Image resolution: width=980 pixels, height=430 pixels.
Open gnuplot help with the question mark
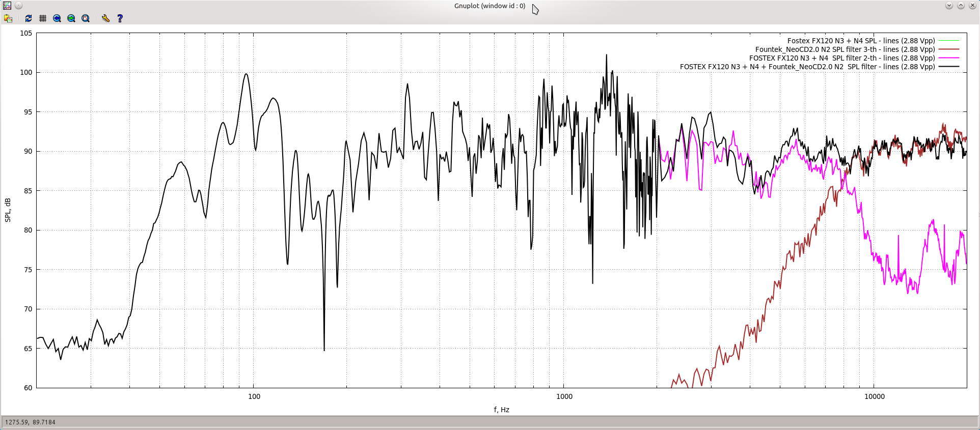pos(120,18)
